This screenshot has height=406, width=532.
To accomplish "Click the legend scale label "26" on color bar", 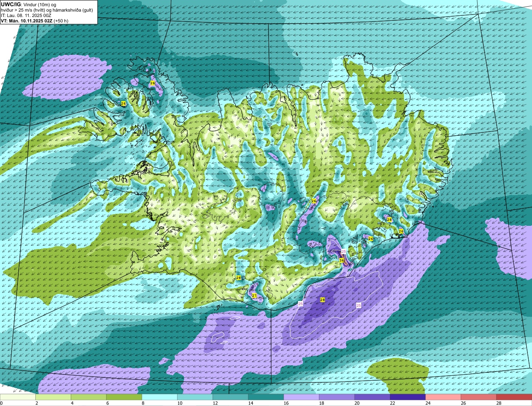I will click(463, 403).
